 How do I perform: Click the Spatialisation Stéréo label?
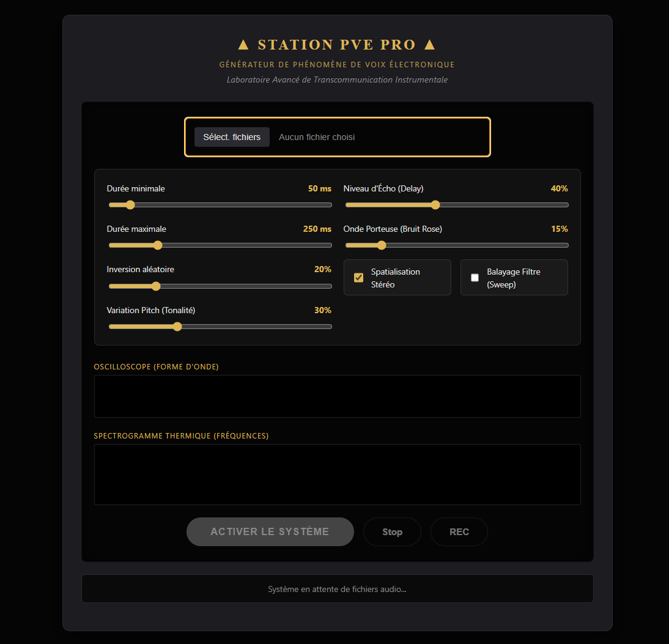point(396,278)
